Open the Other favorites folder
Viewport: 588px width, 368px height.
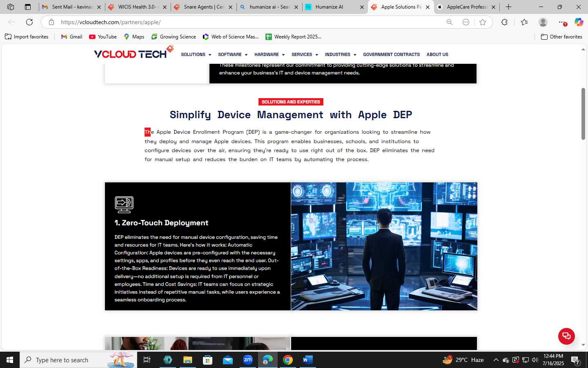[561, 37]
